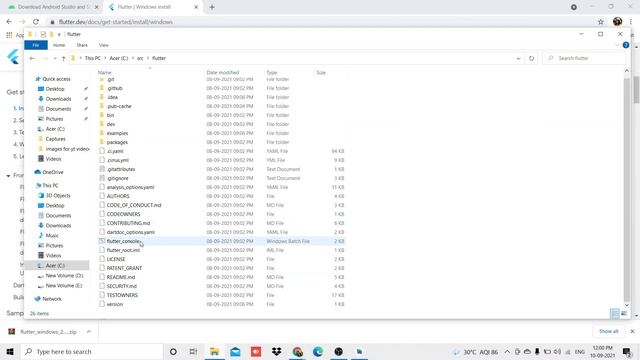Expand flutter_windows zip download options
Image resolution: width=640 pixels, height=360 pixels.
tap(89, 331)
